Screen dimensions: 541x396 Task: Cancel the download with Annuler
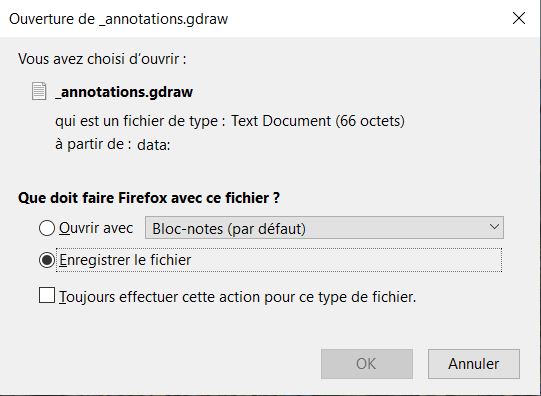[474, 364]
